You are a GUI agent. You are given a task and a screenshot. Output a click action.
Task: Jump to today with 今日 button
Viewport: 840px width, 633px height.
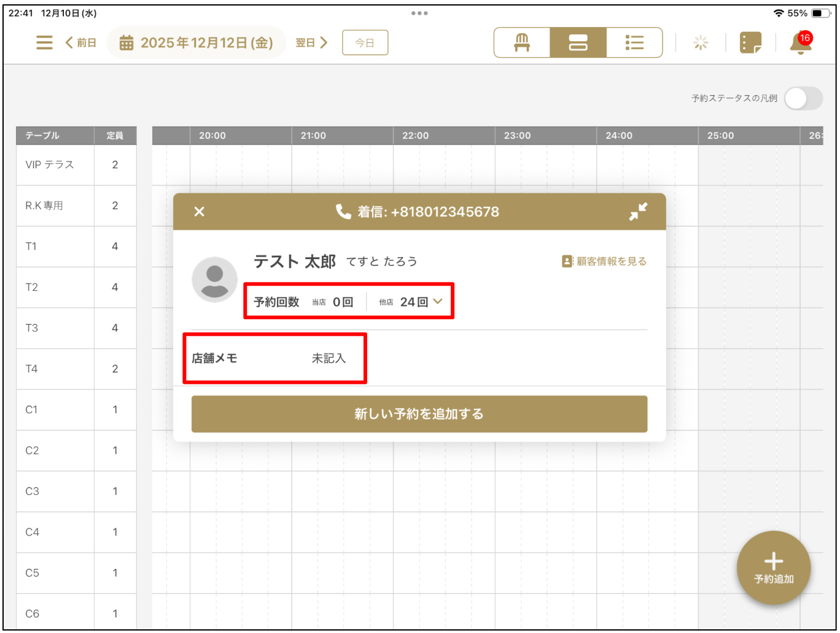(365, 42)
